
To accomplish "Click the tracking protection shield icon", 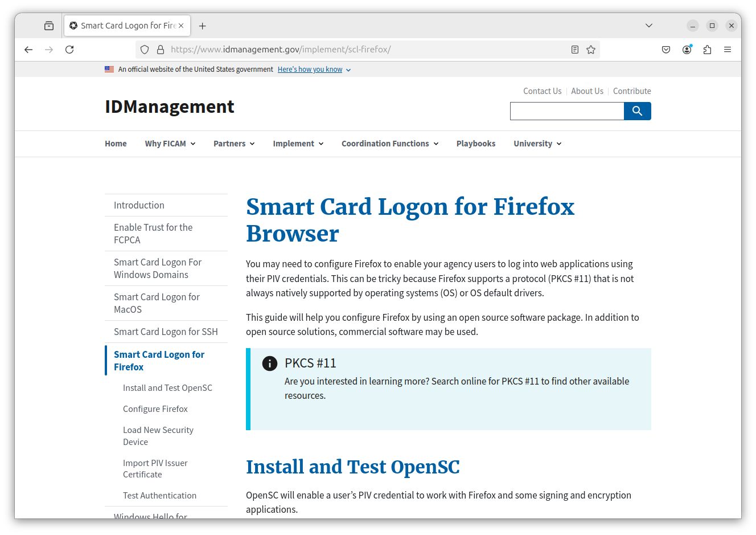I will [145, 50].
